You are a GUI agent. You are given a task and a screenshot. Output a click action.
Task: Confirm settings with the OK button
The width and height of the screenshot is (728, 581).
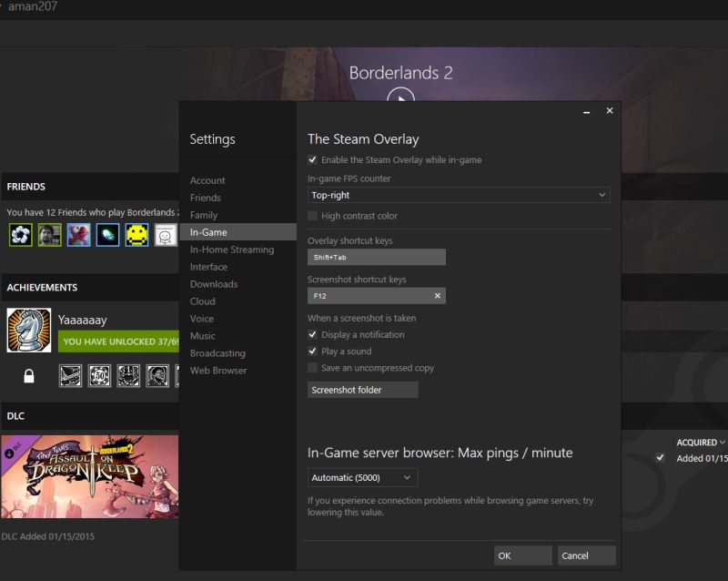(522, 556)
